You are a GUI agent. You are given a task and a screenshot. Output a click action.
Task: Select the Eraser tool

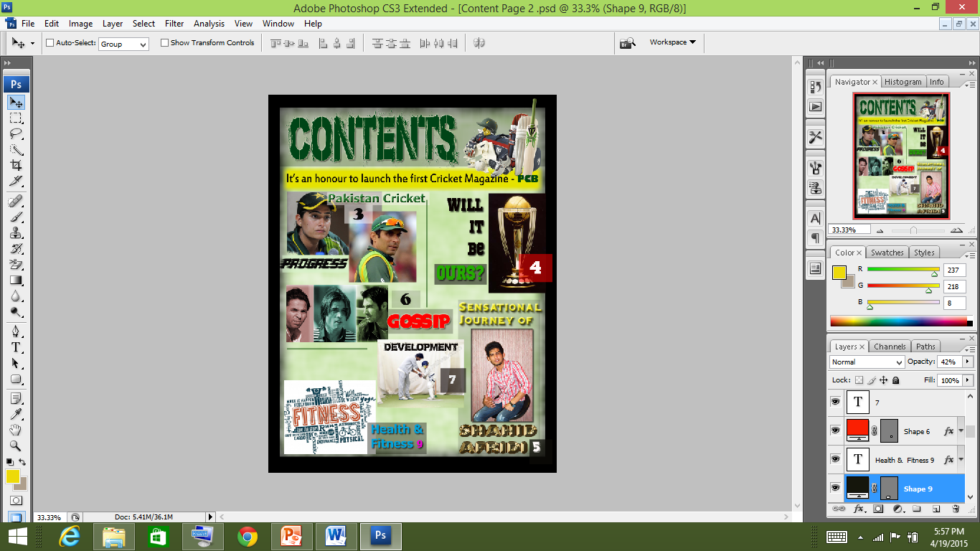click(x=16, y=265)
